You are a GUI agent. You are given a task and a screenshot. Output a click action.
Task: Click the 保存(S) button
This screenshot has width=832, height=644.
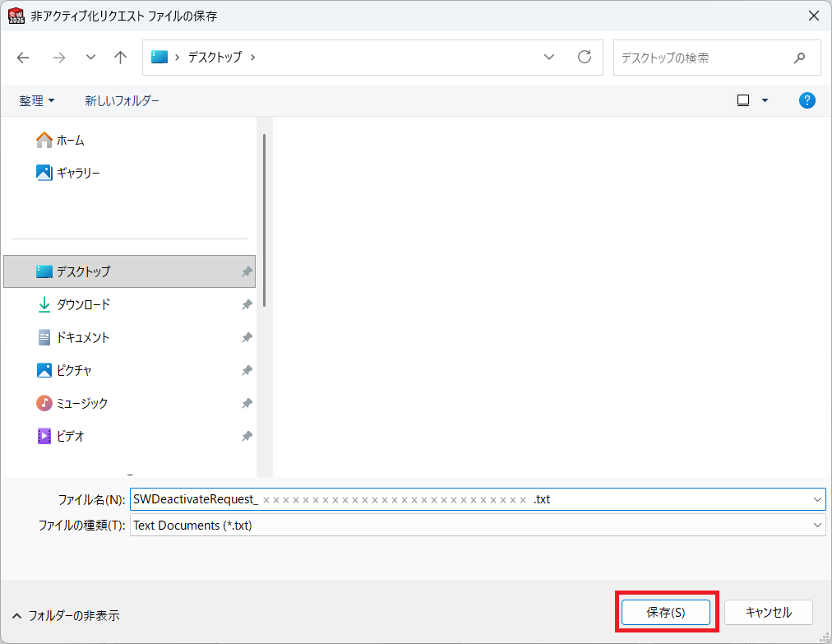click(x=665, y=612)
